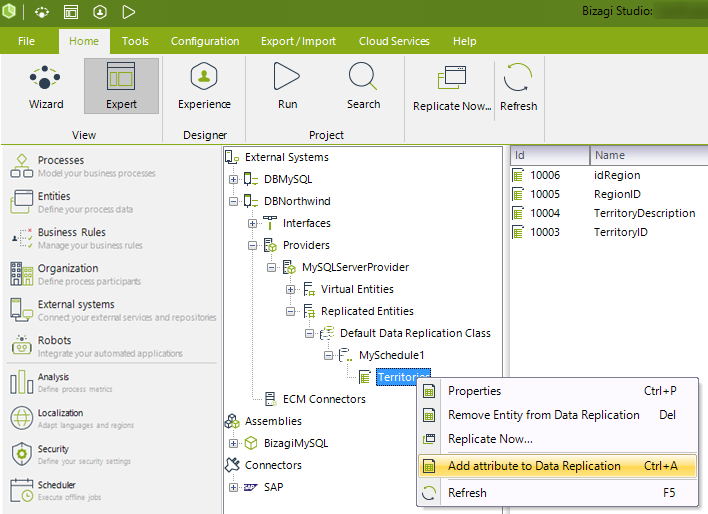Select the Assemblies node
The width and height of the screenshot is (708, 514).
pyautogui.click(x=273, y=421)
